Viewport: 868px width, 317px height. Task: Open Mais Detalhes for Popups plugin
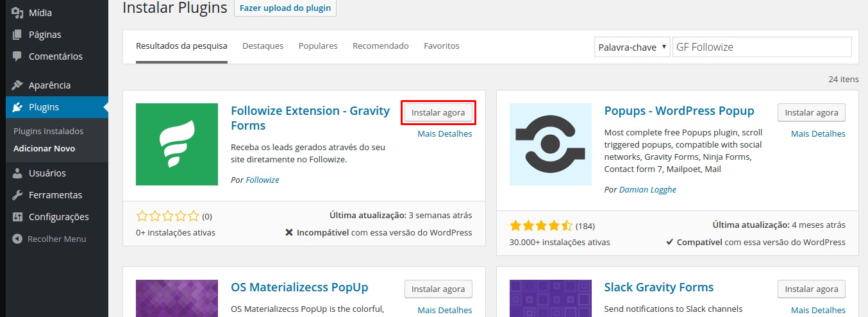point(818,133)
